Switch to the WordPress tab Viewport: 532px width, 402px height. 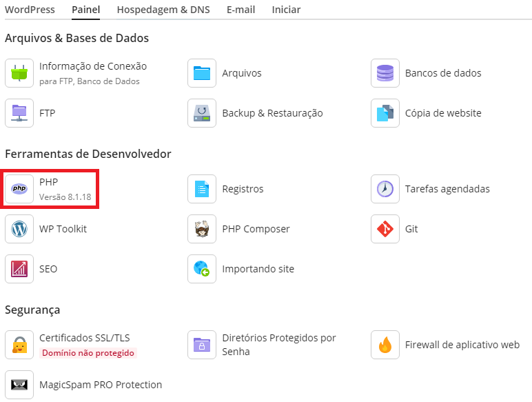(x=30, y=10)
